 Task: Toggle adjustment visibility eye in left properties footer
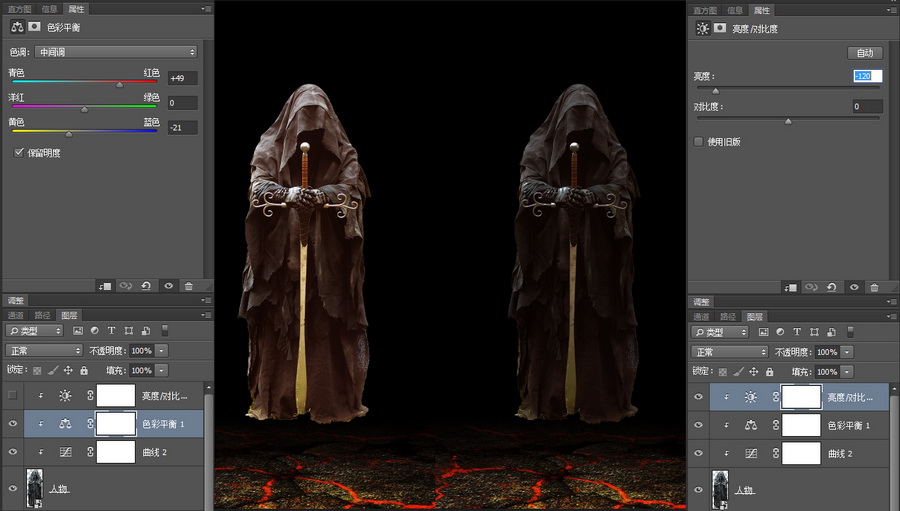tap(168, 286)
